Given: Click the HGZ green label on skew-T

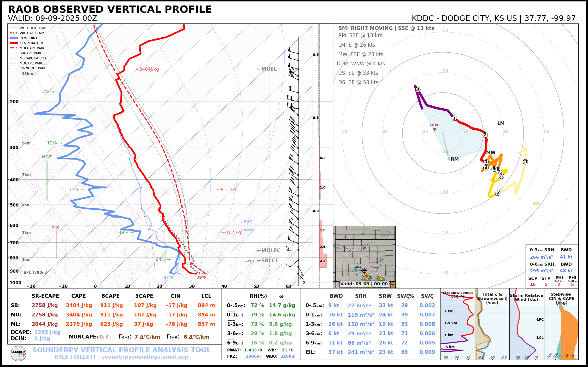Looking at the screenshot, I should click(x=47, y=157).
